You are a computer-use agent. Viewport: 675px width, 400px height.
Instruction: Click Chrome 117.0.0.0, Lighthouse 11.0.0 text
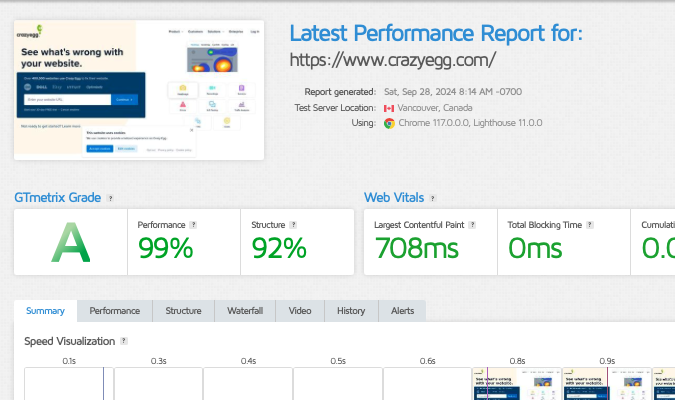pos(470,123)
